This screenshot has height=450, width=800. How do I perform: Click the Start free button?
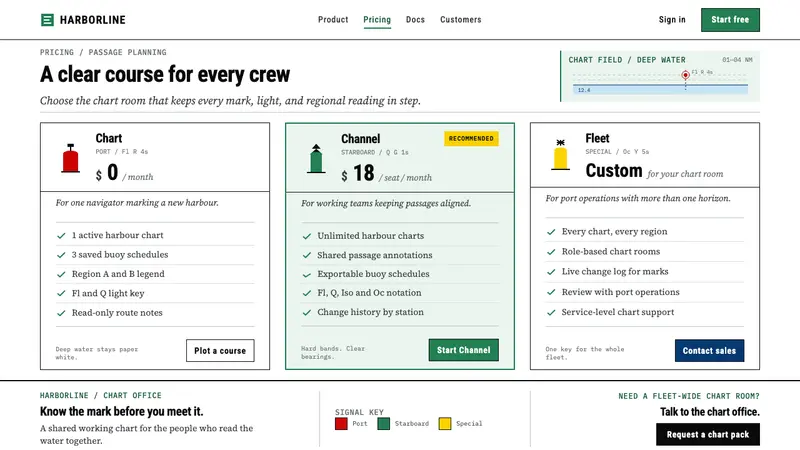click(x=730, y=20)
